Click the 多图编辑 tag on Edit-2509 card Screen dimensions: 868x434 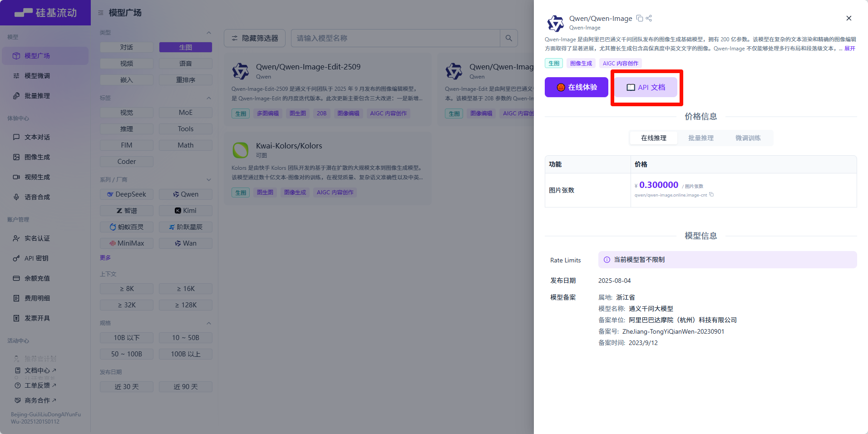coord(268,113)
